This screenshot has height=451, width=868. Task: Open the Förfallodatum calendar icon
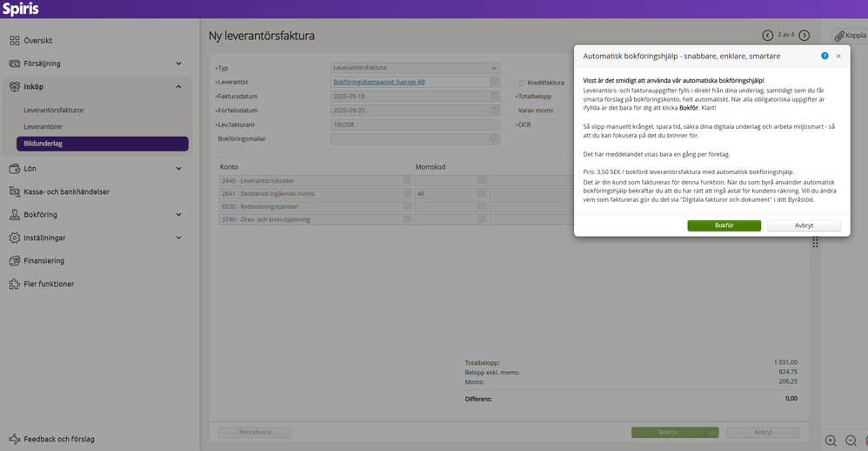pyautogui.click(x=494, y=111)
